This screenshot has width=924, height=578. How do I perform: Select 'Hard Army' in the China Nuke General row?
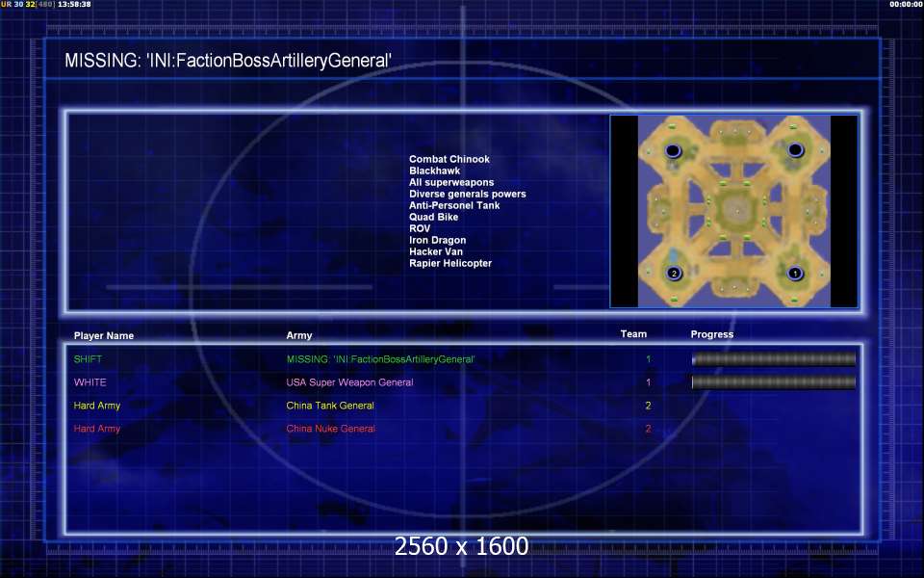(x=96, y=429)
